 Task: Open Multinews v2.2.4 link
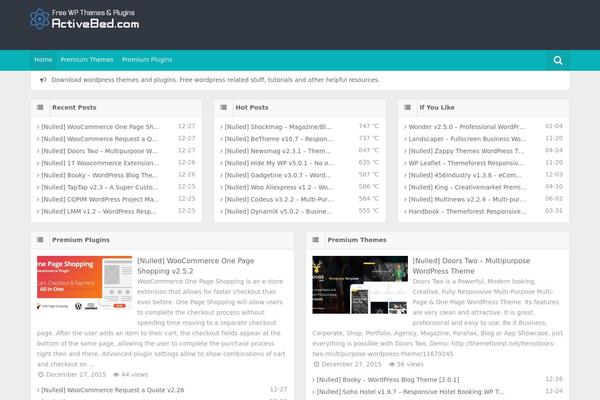467,199
